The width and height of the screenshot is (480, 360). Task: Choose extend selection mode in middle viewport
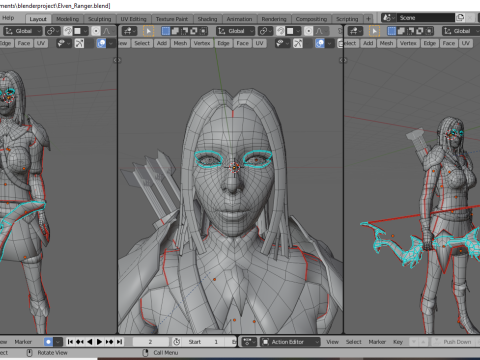pyautogui.click(x=175, y=31)
